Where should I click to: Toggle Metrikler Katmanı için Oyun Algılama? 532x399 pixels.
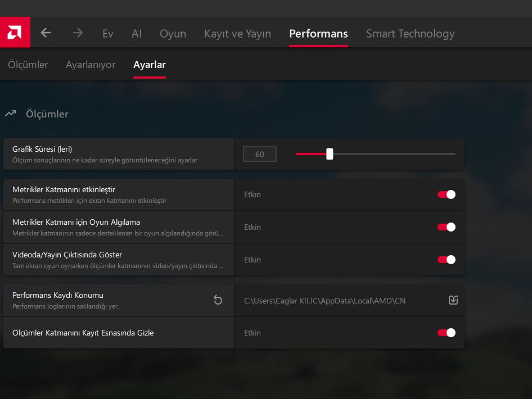[x=447, y=227]
